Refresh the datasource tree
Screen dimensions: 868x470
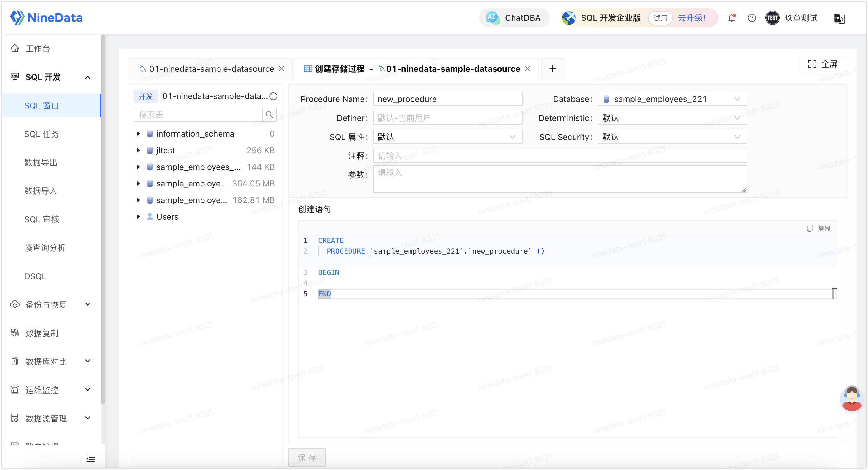[x=273, y=96]
